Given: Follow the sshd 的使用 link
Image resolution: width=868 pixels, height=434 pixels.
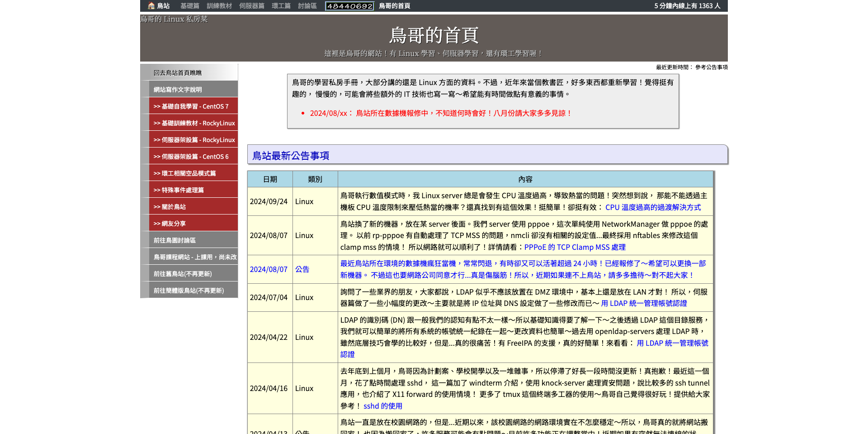Looking at the screenshot, I should 382,406.
